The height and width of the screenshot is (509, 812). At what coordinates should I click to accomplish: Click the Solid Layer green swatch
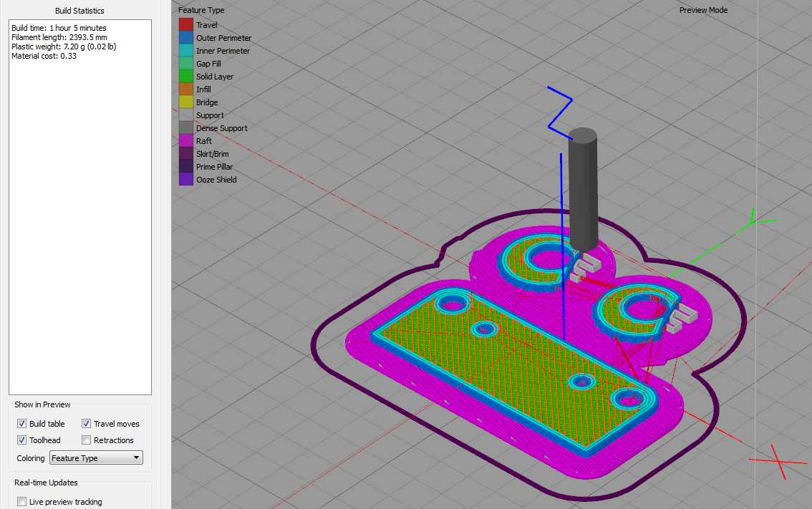[x=186, y=77]
